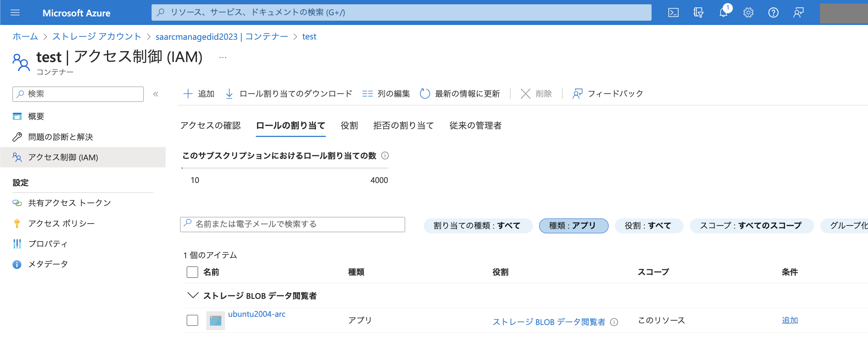
Task: Click the 追加 condition link in the row
Action: coord(789,320)
